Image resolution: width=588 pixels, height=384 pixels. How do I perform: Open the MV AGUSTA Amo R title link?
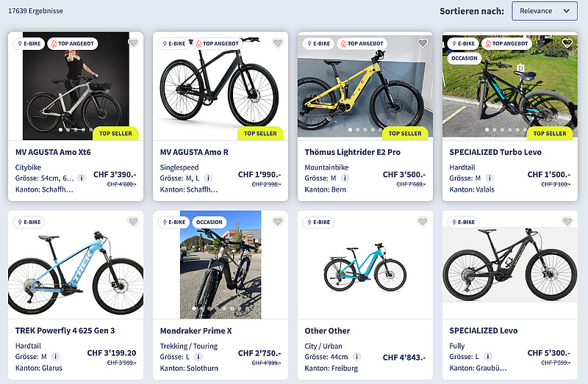pos(194,153)
